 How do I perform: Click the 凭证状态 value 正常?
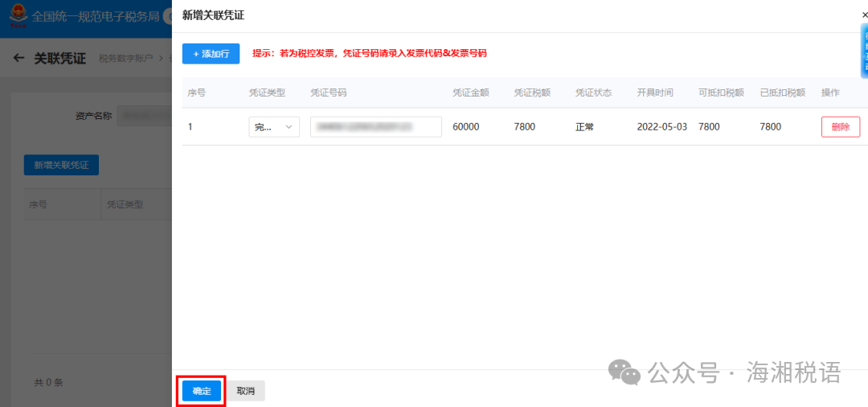pyautogui.click(x=584, y=127)
